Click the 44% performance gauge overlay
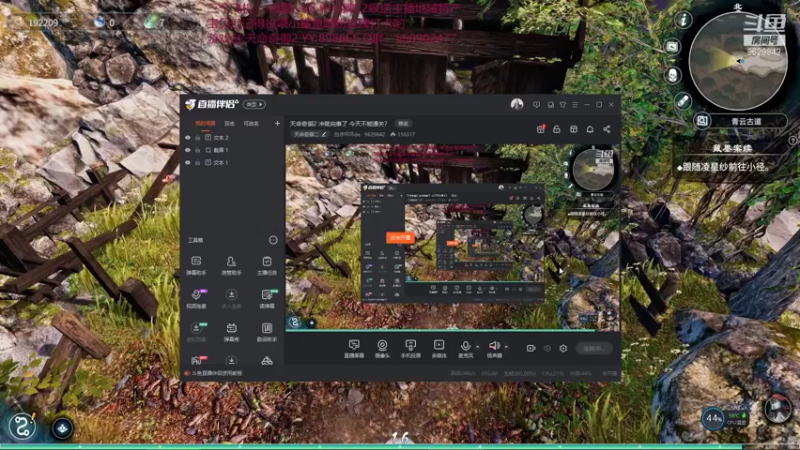 (713, 418)
